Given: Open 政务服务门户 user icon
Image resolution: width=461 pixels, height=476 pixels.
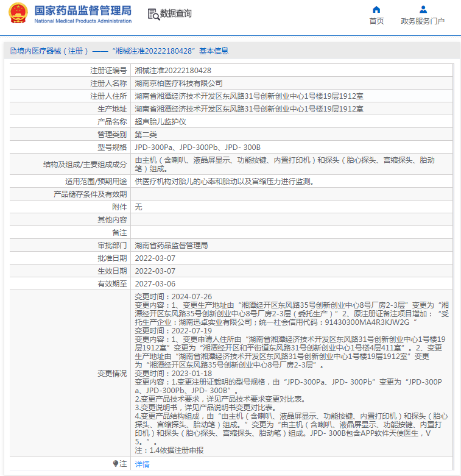Looking at the screenshot, I should [x=423, y=9].
